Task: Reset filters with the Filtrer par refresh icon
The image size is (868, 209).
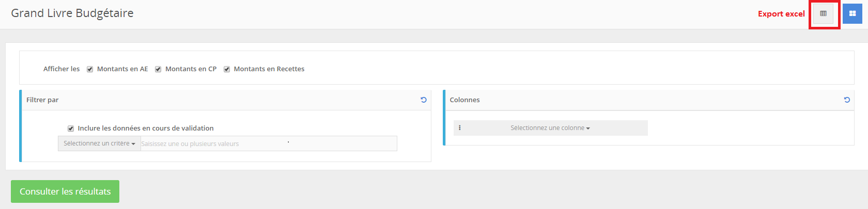Action: pyautogui.click(x=424, y=100)
